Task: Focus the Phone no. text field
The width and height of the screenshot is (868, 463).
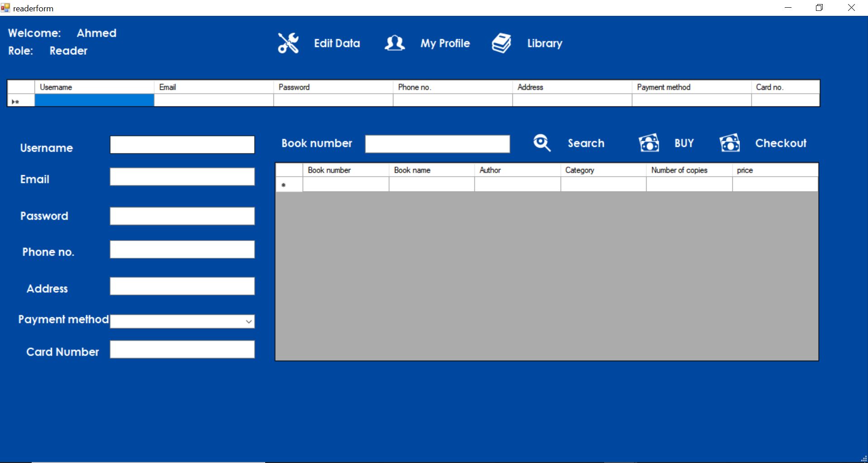Action: pos(182,250)
